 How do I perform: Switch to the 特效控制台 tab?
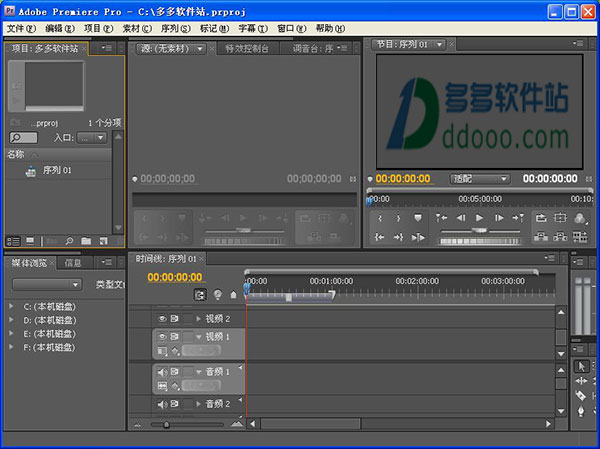coord(246,49)
